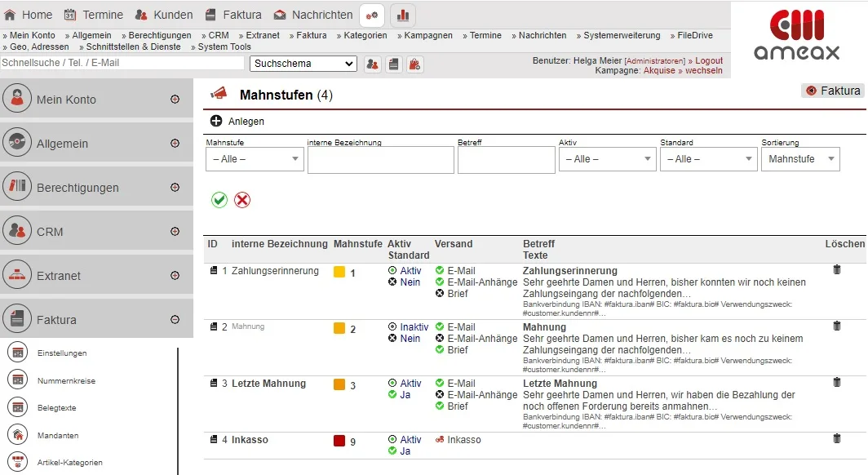This screenshot has width=868, height=475.
Task: Open the Kunden menu tab
Action: point(164,15)
